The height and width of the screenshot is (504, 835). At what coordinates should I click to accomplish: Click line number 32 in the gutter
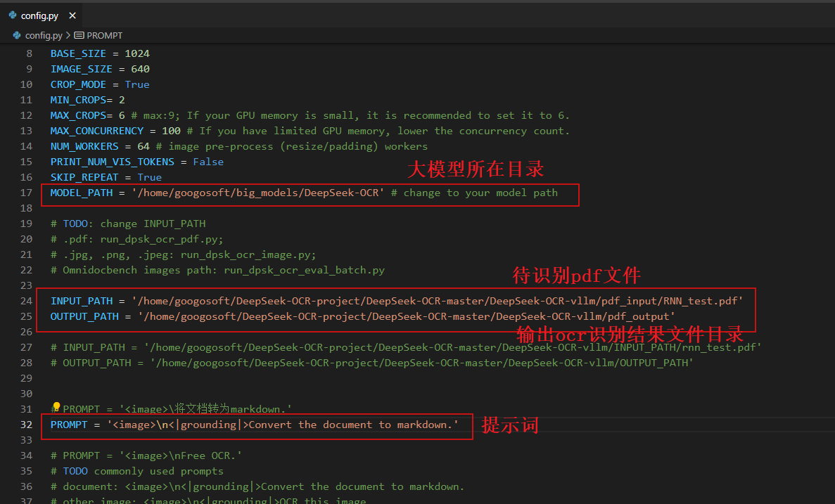coord(26,425)
